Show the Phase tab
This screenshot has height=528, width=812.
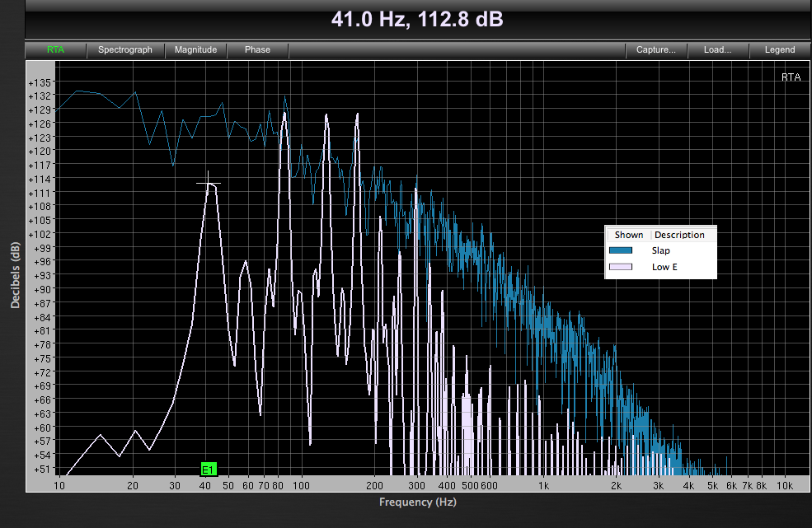click(x=257, y=49)
